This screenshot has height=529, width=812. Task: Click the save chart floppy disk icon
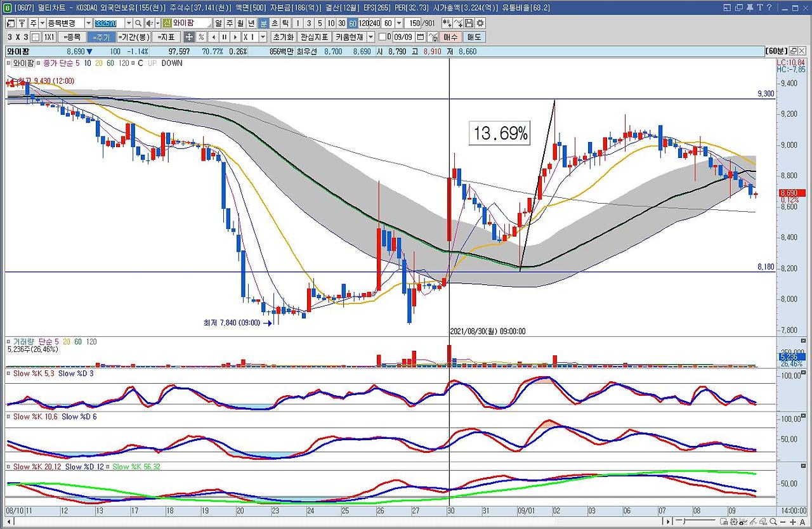[x=468, y=23]
